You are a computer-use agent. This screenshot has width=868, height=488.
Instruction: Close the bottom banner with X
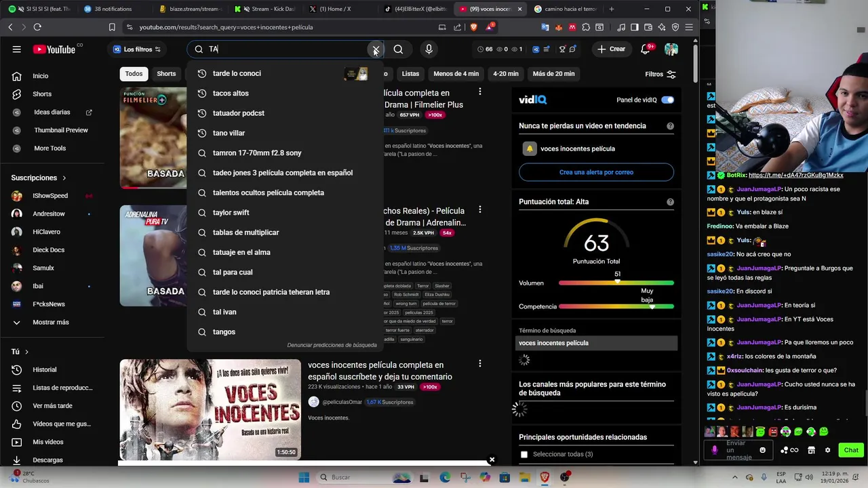492,460
